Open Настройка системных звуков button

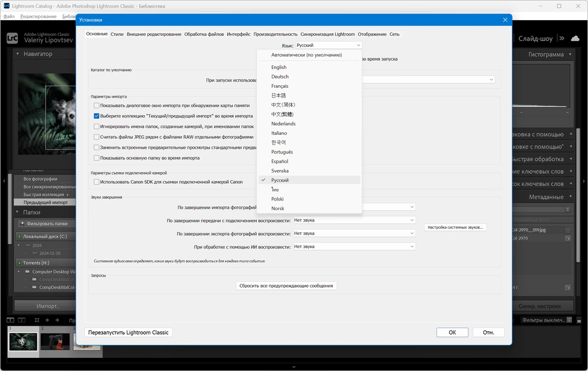coord(455,227)
